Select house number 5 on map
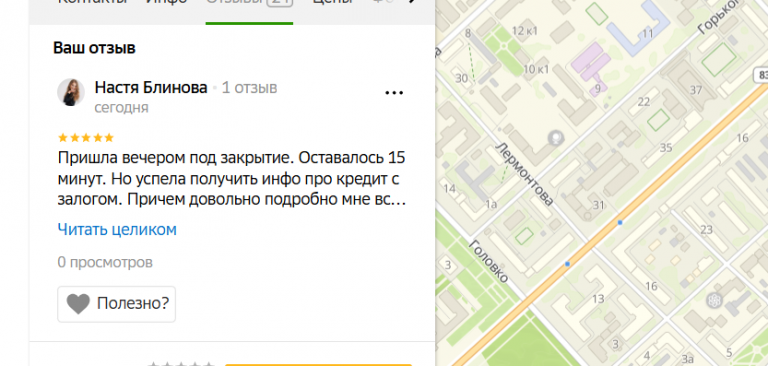This screenshot has width=768, height=366. [729, 352]
